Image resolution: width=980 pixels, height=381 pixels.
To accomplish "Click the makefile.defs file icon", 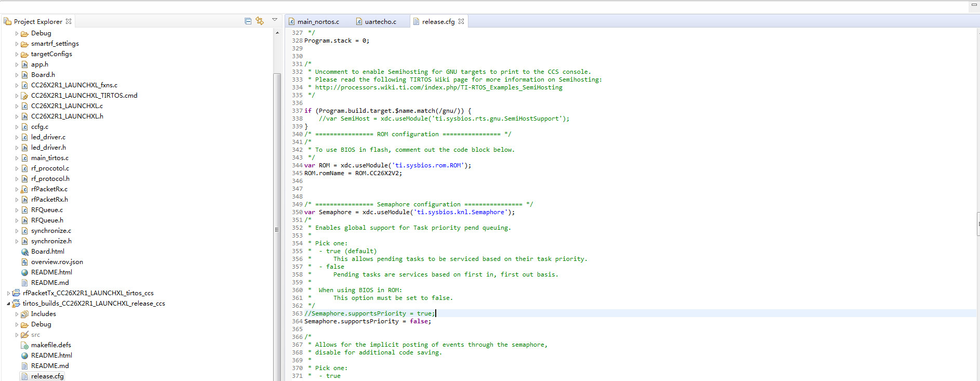I will pos(24,345).
